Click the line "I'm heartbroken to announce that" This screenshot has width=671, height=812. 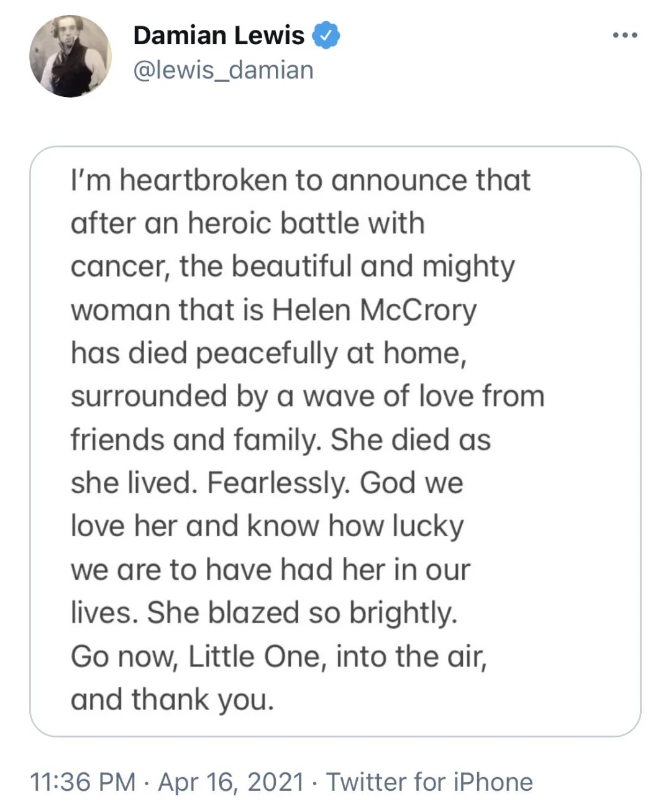(301, 180)
